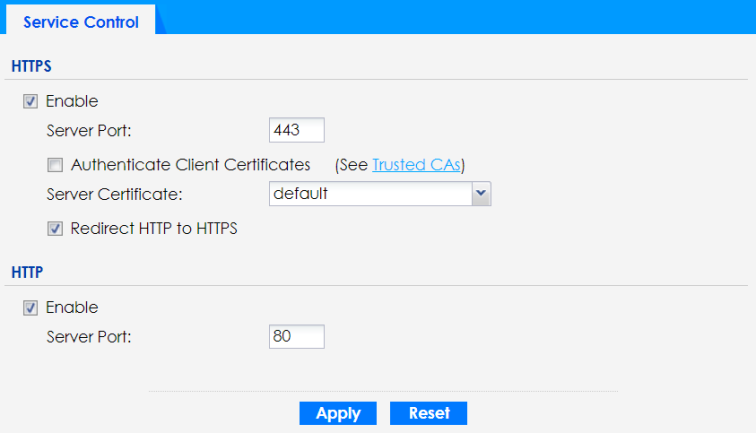The width and height of the screenshot is (756, 433).
Task: Check the Authenticate Client Certificates box
Action: [x=55, y=165]
